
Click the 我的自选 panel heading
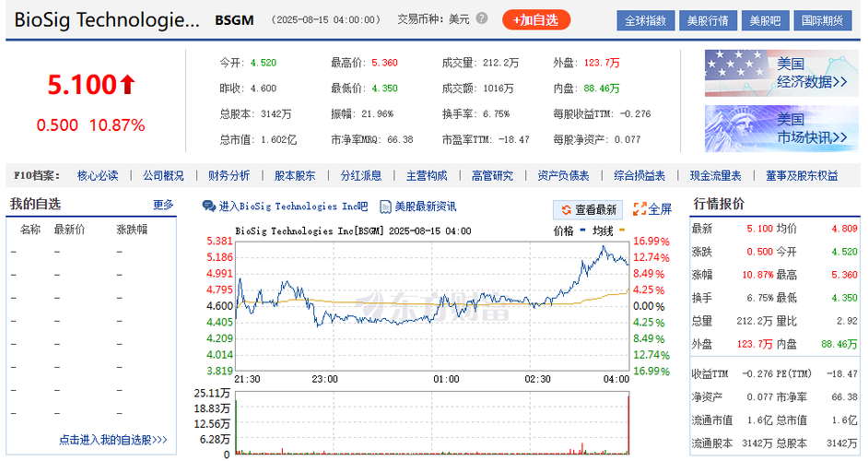click(x=35, y=204)
